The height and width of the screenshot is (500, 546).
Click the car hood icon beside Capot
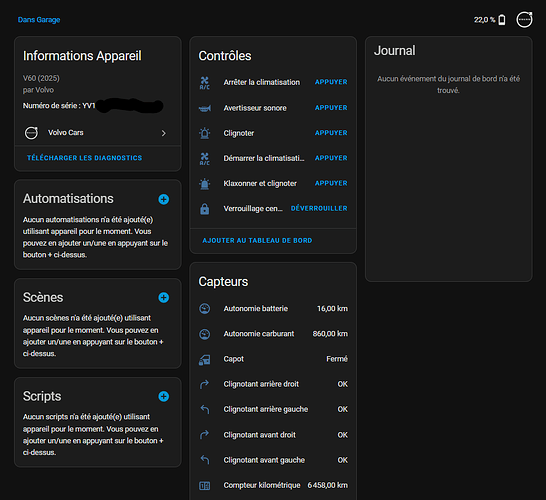click(205, 359)
